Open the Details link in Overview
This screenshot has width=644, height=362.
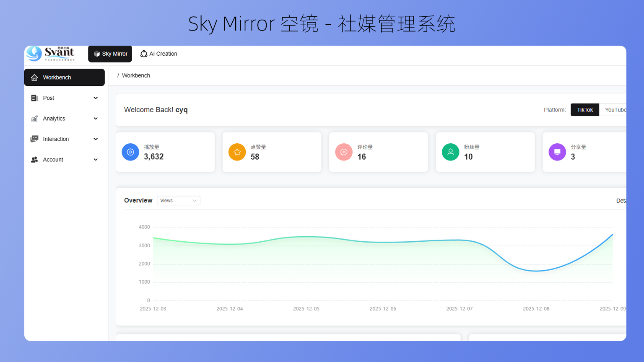[621, 201]
